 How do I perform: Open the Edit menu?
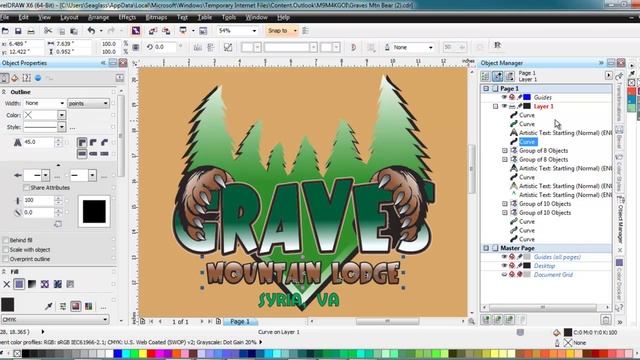point(23,18)
